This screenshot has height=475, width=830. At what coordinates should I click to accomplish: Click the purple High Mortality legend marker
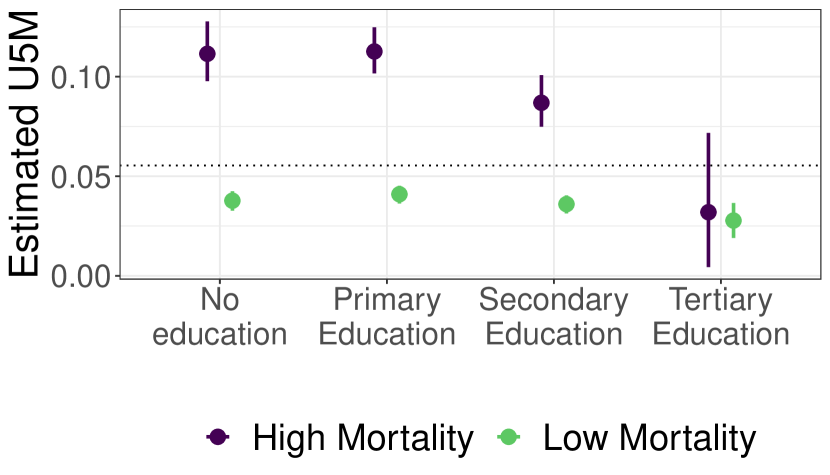click(x=218, y=437)
